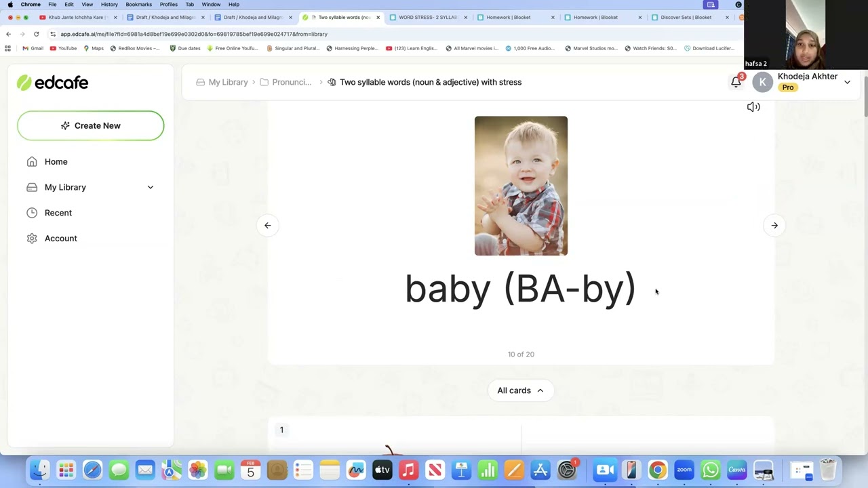
Task: Close the Two syllable words tab
Action: tap(378, 18)
